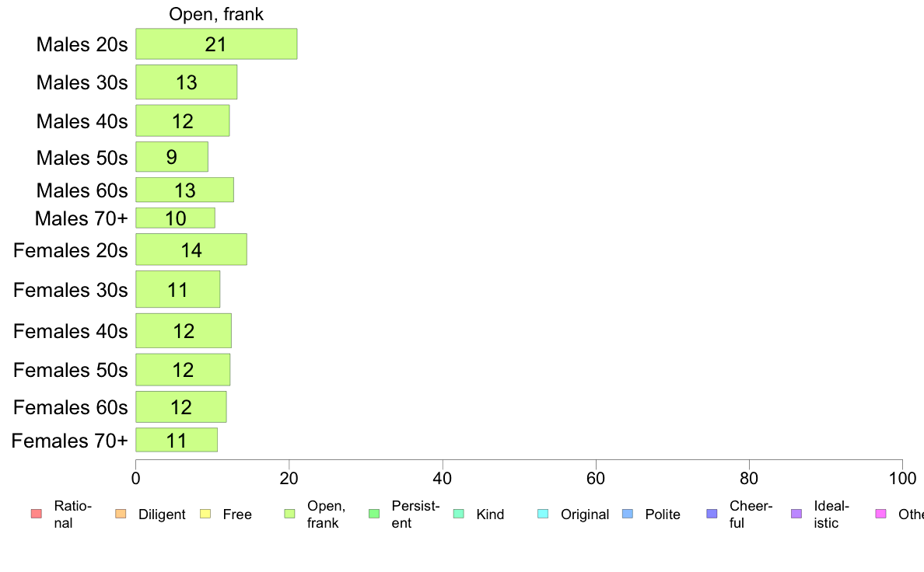924x572 pixels.
Task: Click the Persistent legend color swatch
Action: [x=373, y=514]
